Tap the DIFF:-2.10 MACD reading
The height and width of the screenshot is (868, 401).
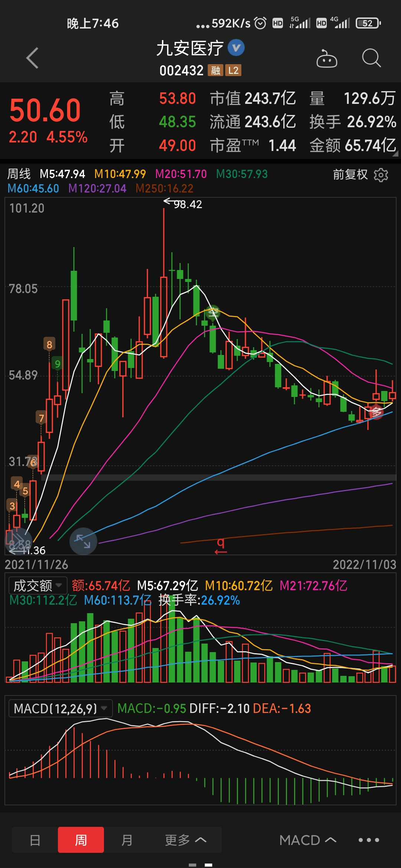tap(219, 708)
